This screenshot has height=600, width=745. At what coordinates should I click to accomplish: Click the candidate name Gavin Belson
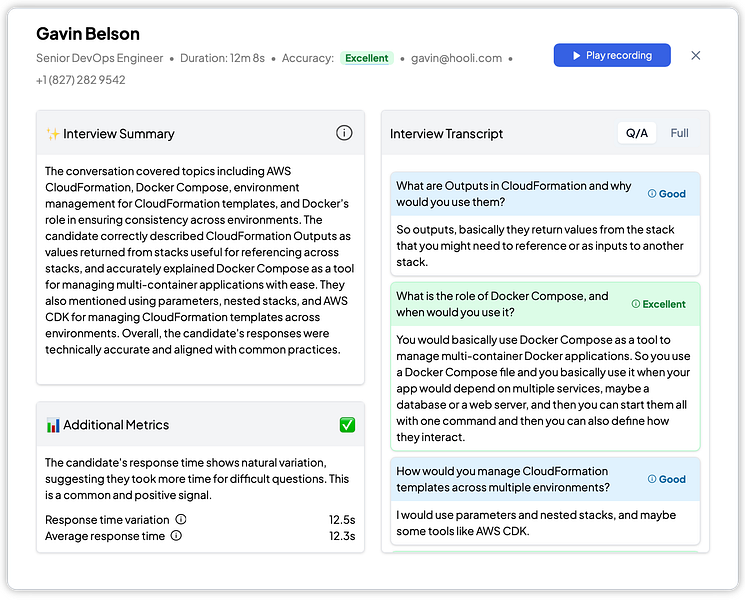click(x=88, y=34)
